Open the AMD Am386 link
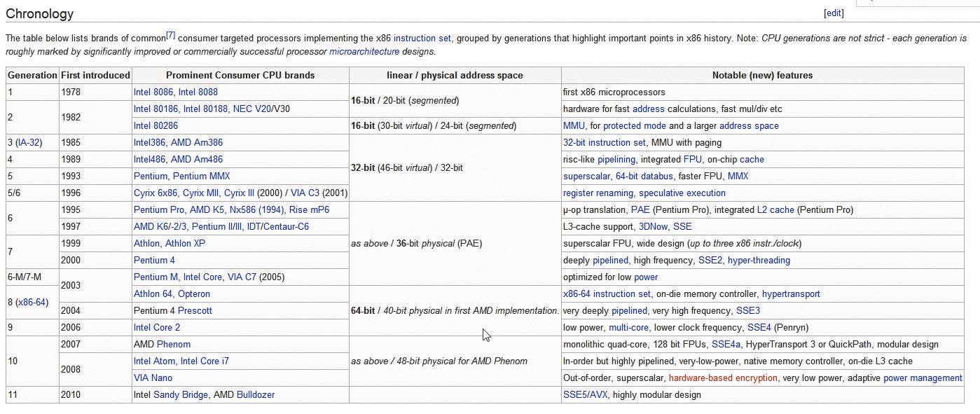This screenshot has height=414, width=980. [x=198, y=143]
